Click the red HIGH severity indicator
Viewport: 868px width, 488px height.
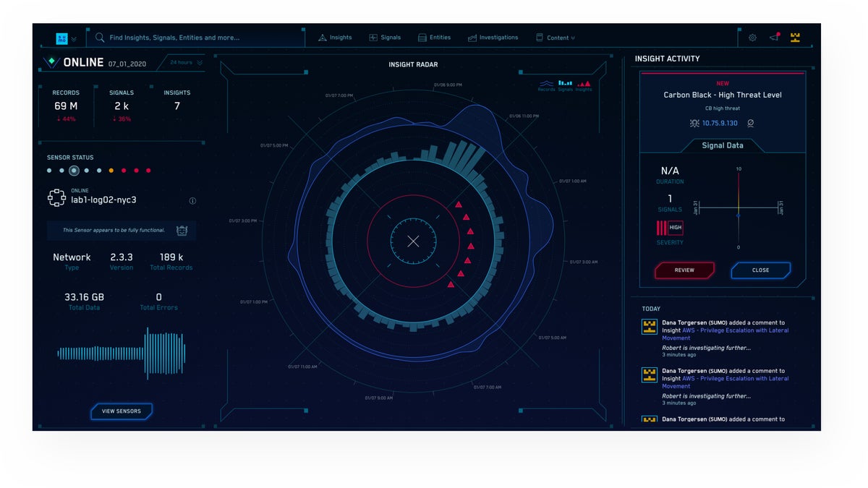(x=669, y=228)
